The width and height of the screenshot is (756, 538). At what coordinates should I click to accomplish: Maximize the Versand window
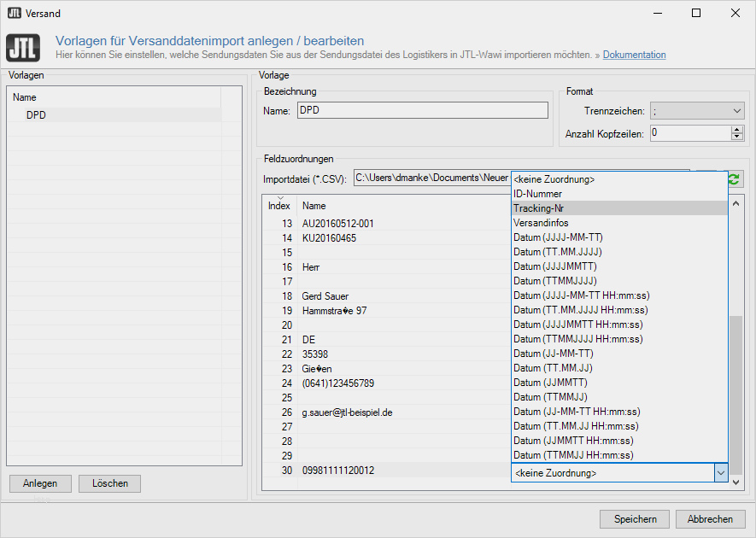(x=696, y=13)
